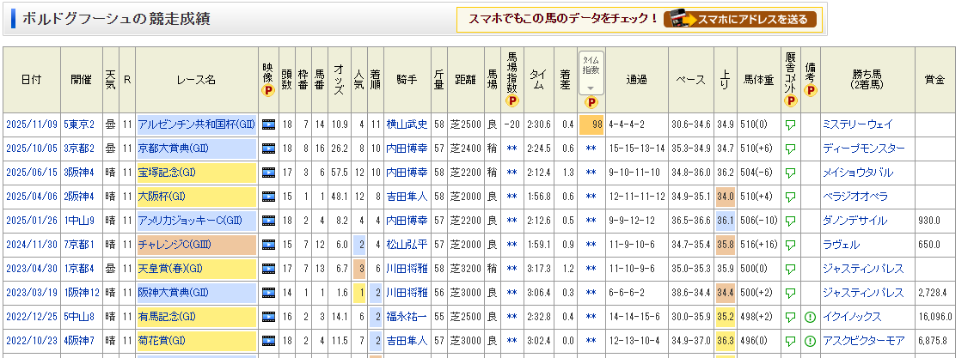View stable comment icon for 天皇賞(春) row

point(789,269)
